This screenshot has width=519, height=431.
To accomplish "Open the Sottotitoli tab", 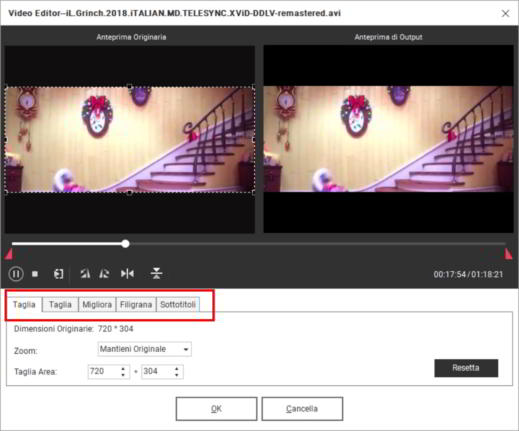I will [178, 304].
